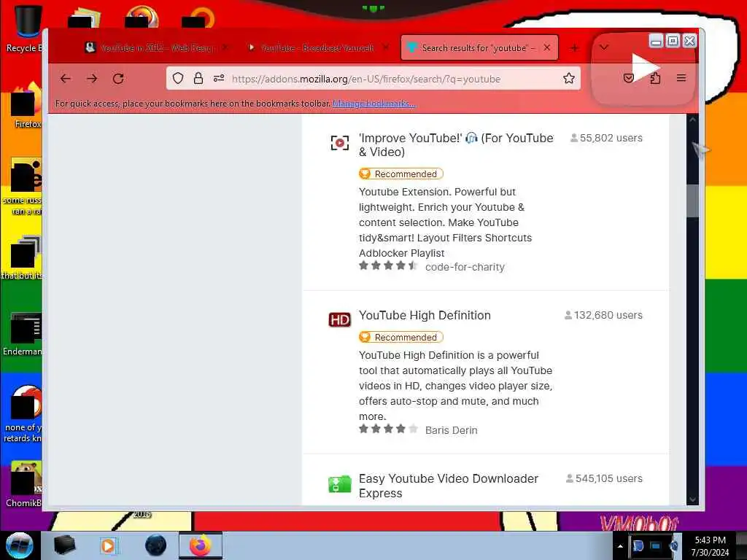This screenshot has height=560, width=747.
Task: Show hidden system tray icons
Action: pos(620,546)
